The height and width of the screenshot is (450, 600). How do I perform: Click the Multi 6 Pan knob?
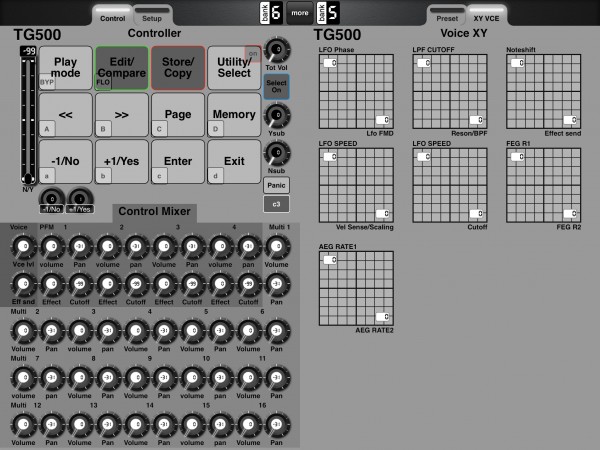click(x=277, y=331)
